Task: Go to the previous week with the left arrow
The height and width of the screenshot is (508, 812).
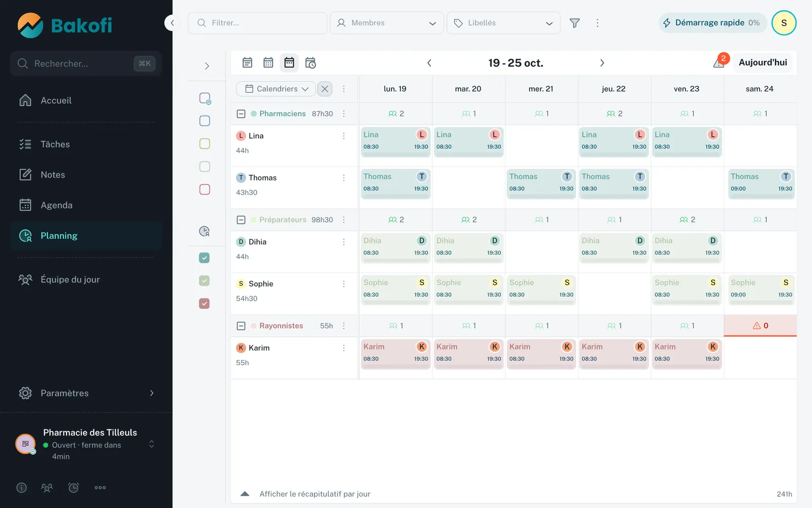Action: (x=429, y=63)
